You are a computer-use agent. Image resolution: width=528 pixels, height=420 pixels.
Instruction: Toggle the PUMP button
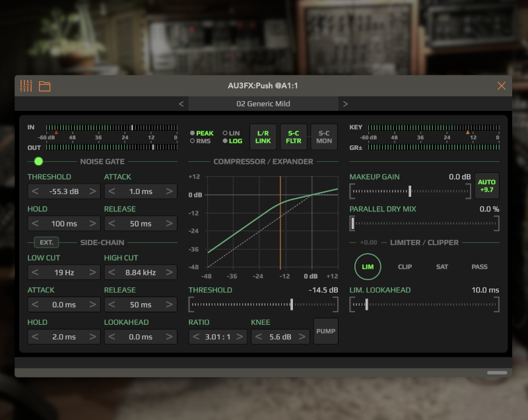point(325,331)
